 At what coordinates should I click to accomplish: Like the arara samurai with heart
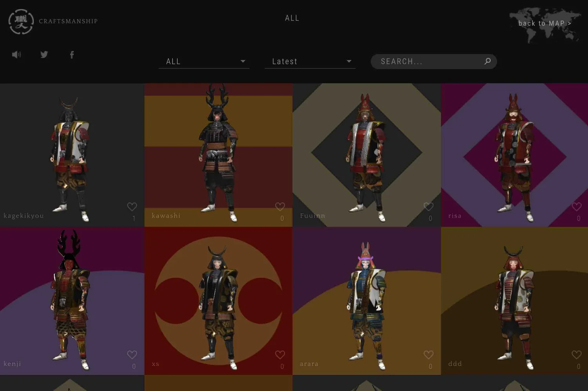pos(428,355)
